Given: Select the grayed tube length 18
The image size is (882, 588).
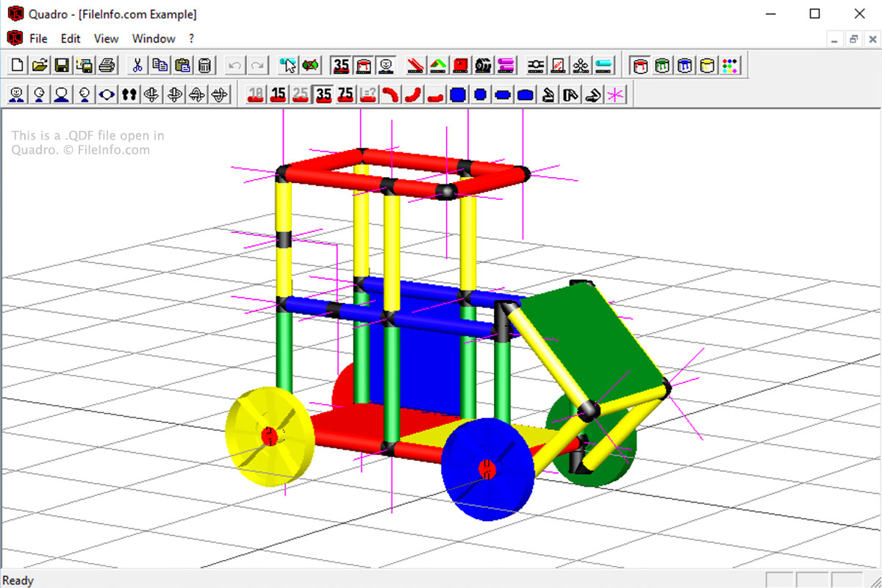Looking at the screenshot, I should point(255,94).
